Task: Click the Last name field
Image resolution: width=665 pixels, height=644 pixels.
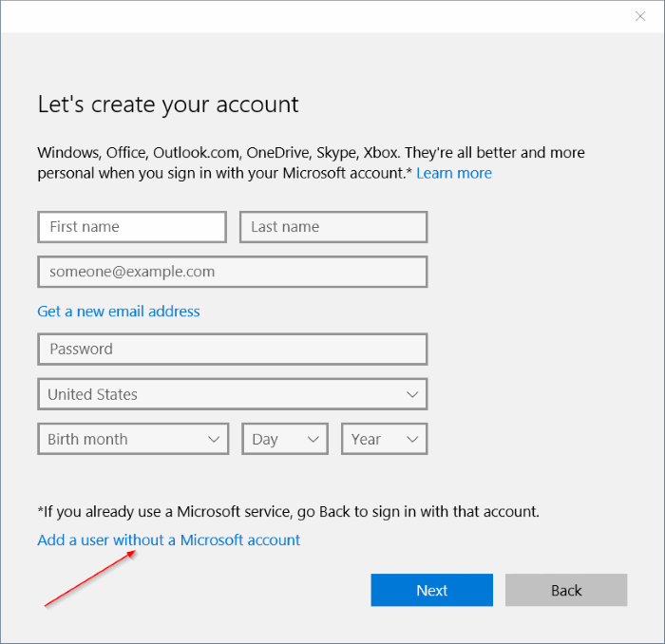Action: pos(333,227)
